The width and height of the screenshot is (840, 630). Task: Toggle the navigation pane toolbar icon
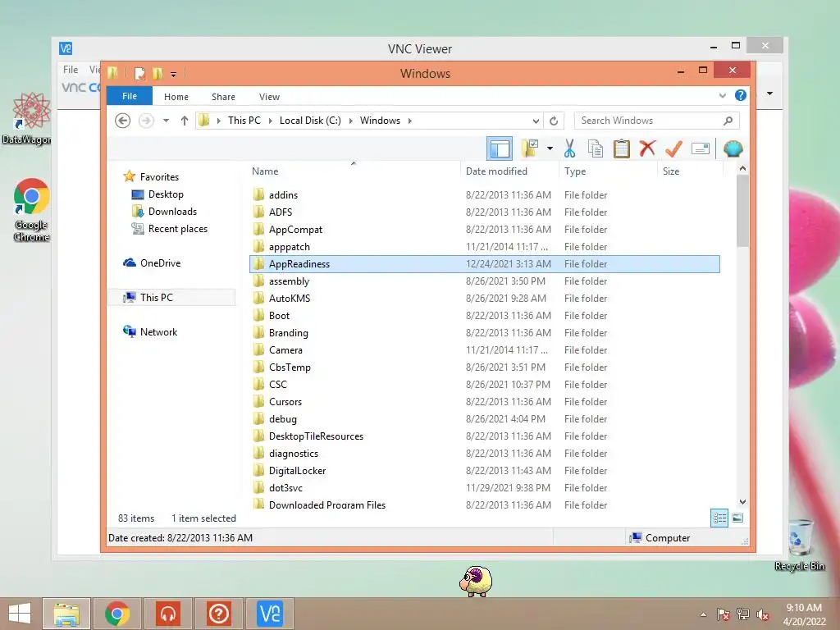click(500, 148)
